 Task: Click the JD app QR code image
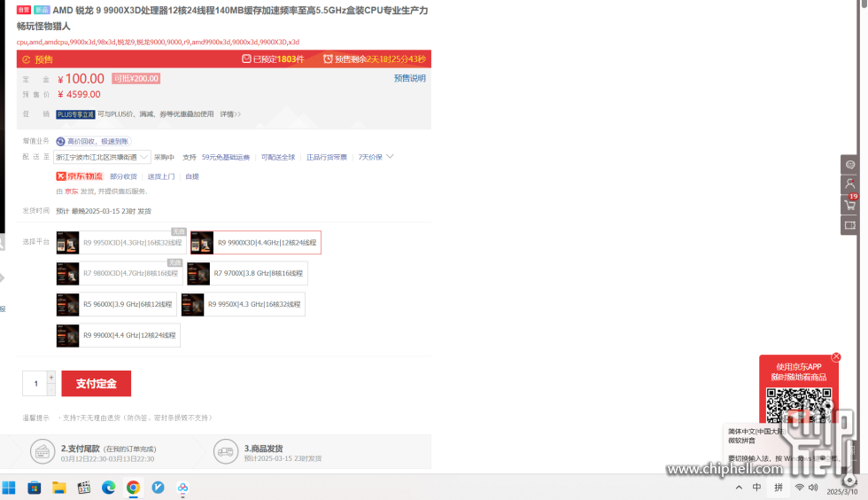point(798,404)
